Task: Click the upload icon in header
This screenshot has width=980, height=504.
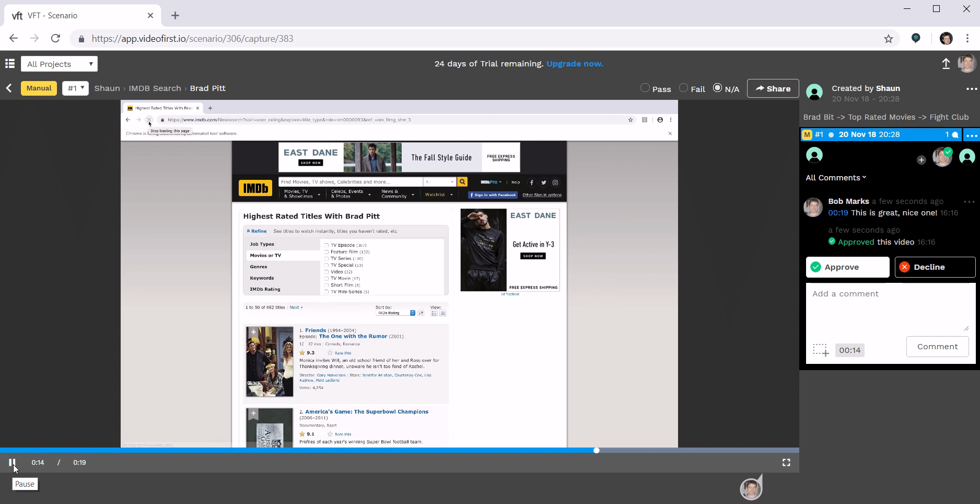Action: click(x=946, y=64)
